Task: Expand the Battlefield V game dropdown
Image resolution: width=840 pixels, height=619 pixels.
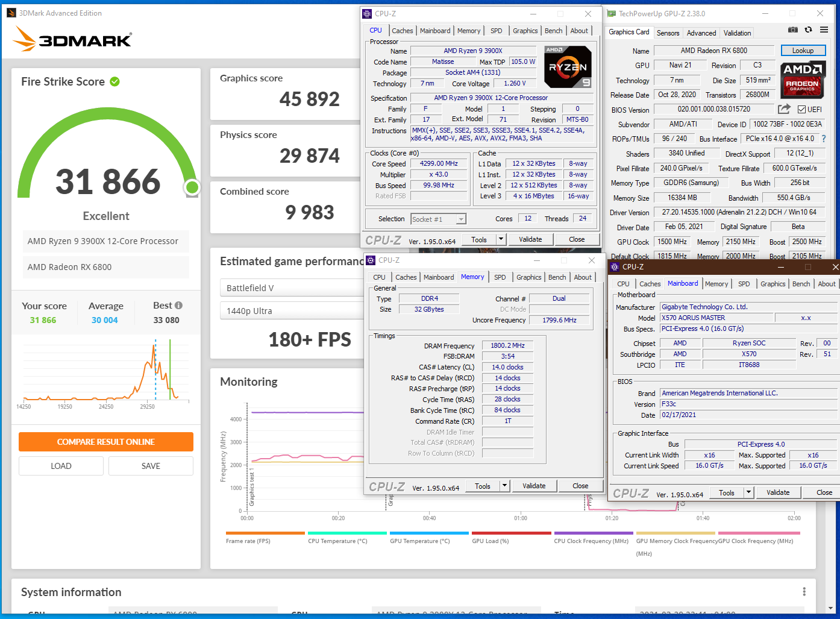Action: [x=289, y=288]
